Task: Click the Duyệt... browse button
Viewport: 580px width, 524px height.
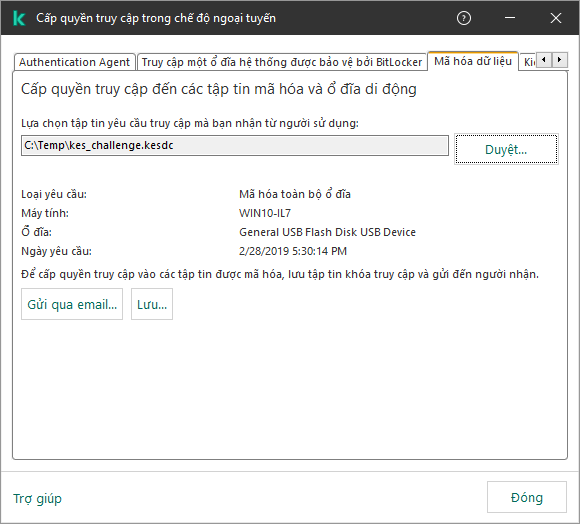Action: 506,149
